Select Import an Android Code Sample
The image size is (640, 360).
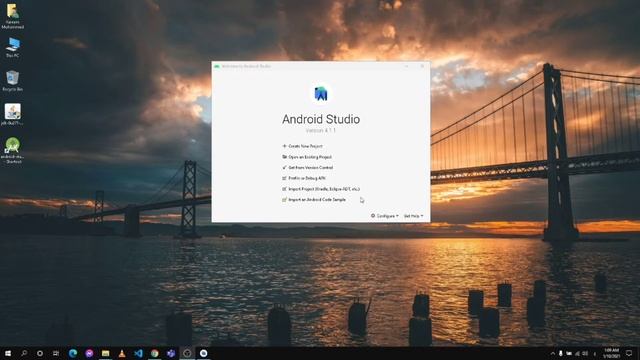click(x=314, y=200)
